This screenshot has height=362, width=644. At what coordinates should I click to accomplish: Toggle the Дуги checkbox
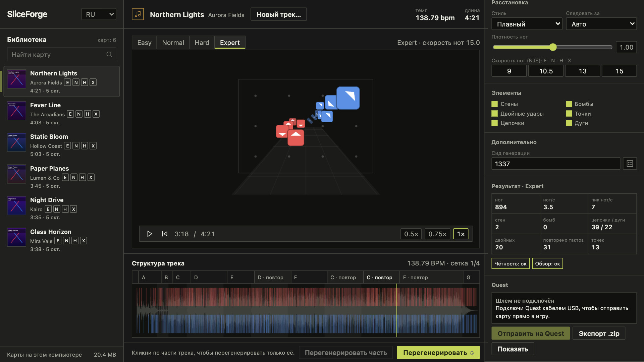pos(569,123)
